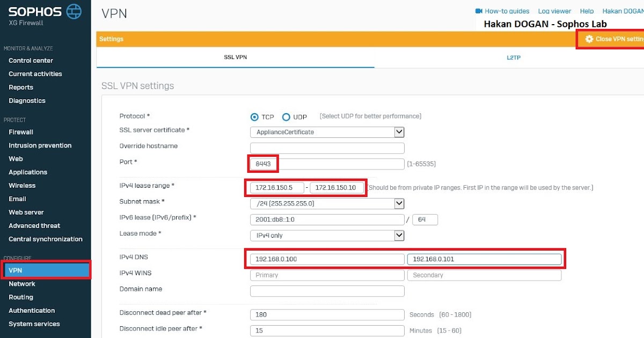644x338 pixels.
Task: Open the Firewall section
Action: click(x=21, y=132)
